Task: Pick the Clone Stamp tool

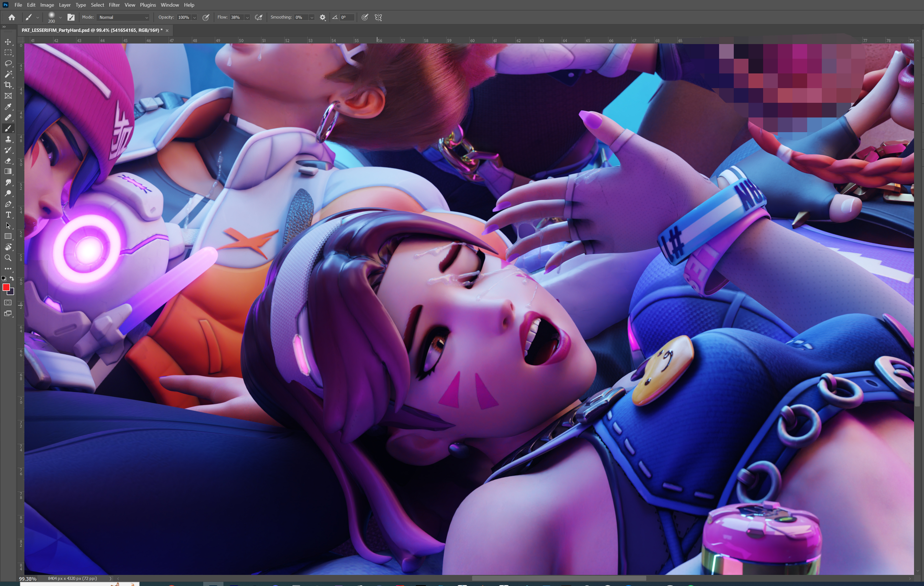Action: (8, 139)
